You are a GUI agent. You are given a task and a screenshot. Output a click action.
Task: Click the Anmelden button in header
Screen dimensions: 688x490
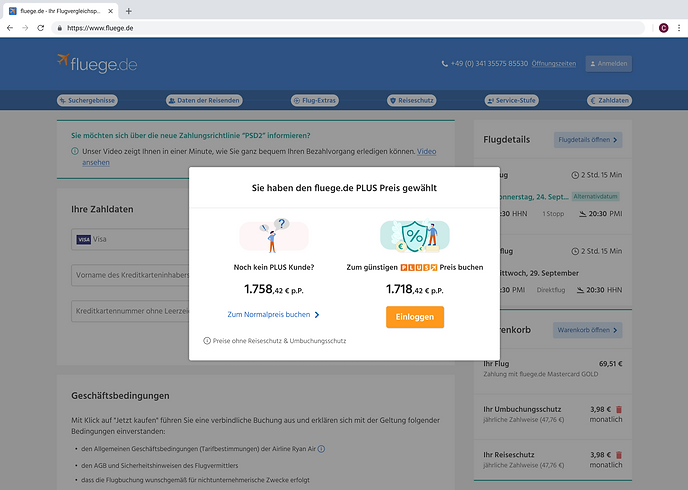click(x=609, y=64)
